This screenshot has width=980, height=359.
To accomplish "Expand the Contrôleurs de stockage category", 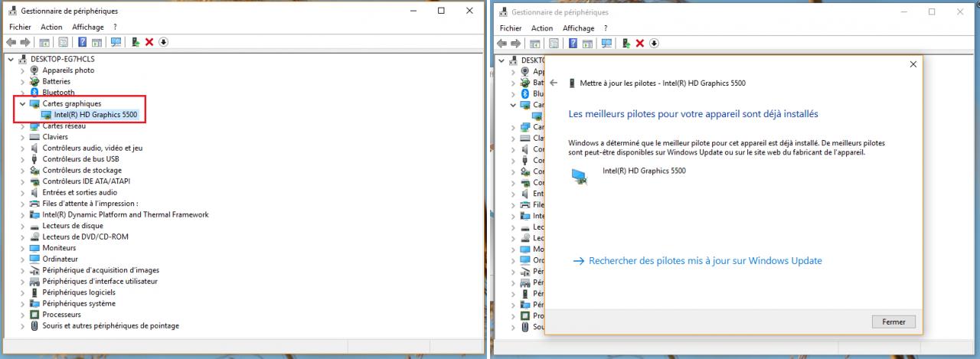I will pyautogui.click(x=22, y=170).
